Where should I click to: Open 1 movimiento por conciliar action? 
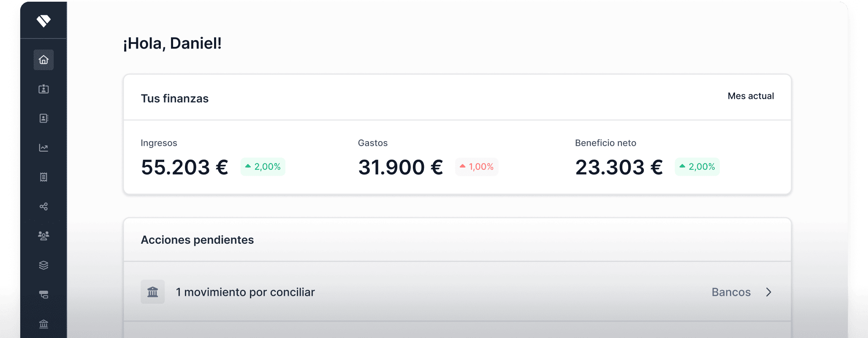(x=457, y=292)
